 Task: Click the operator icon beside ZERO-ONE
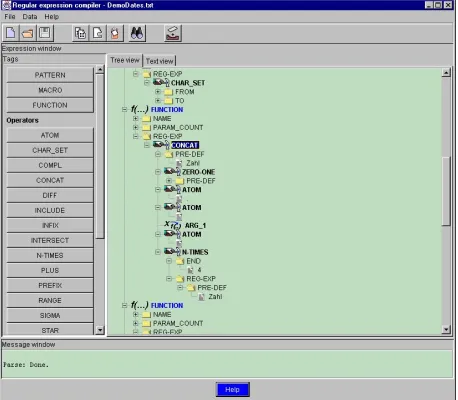click(172, 172)
